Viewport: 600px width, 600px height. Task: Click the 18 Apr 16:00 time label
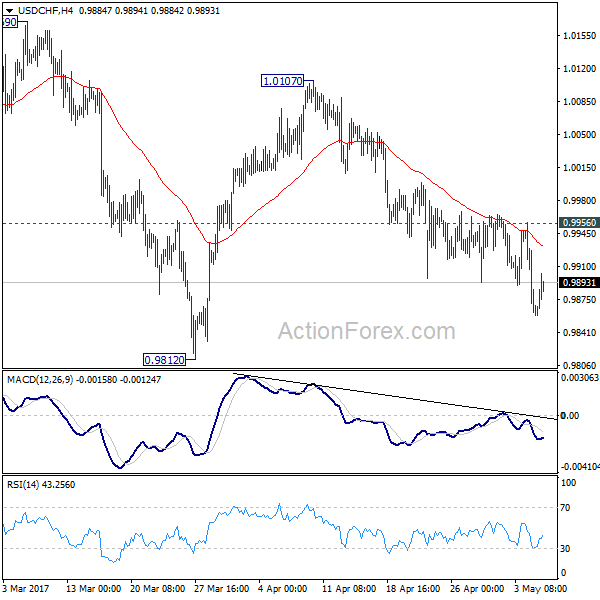coord(413,588)
